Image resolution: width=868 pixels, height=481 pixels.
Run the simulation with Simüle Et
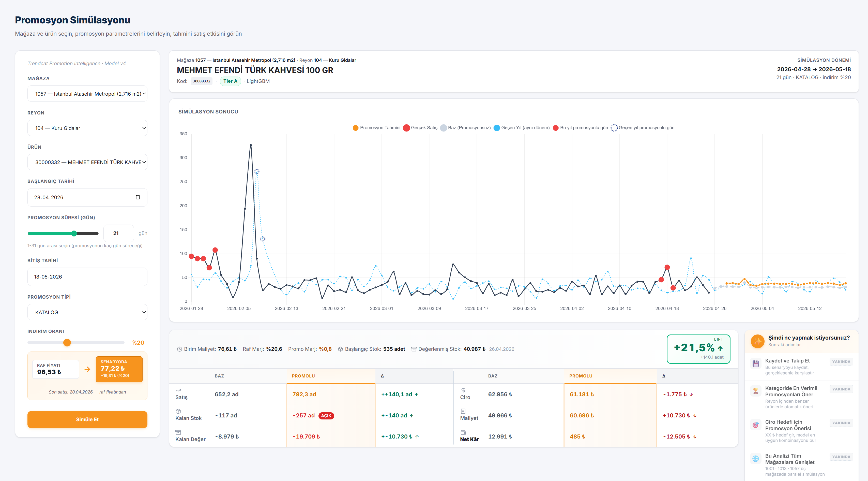[x=87, y=420]
